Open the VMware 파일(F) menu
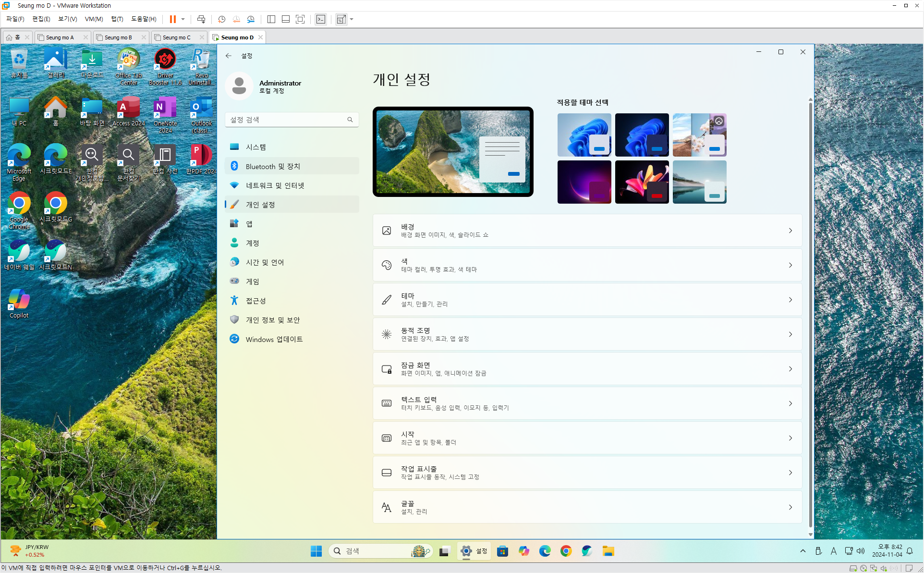The image size is (924, 573). 15,19
